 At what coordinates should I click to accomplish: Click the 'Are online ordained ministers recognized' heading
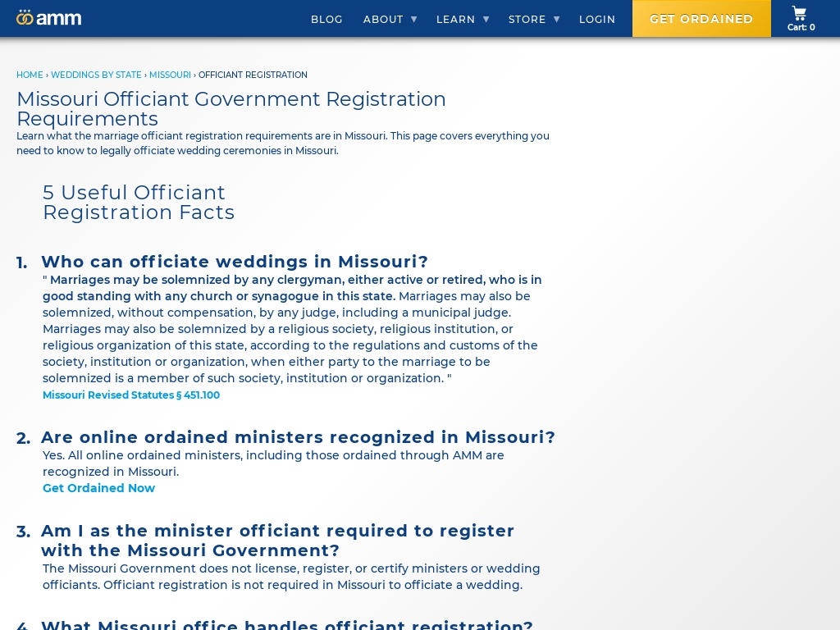coord(299,437)
